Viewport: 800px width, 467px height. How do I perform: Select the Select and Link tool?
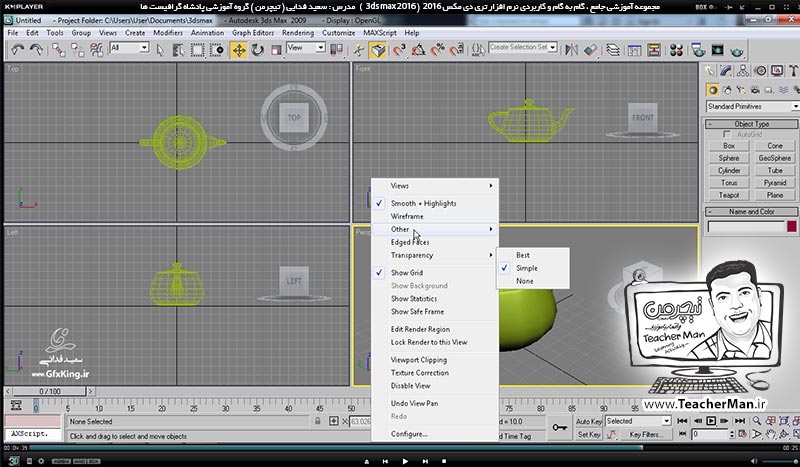59,50
